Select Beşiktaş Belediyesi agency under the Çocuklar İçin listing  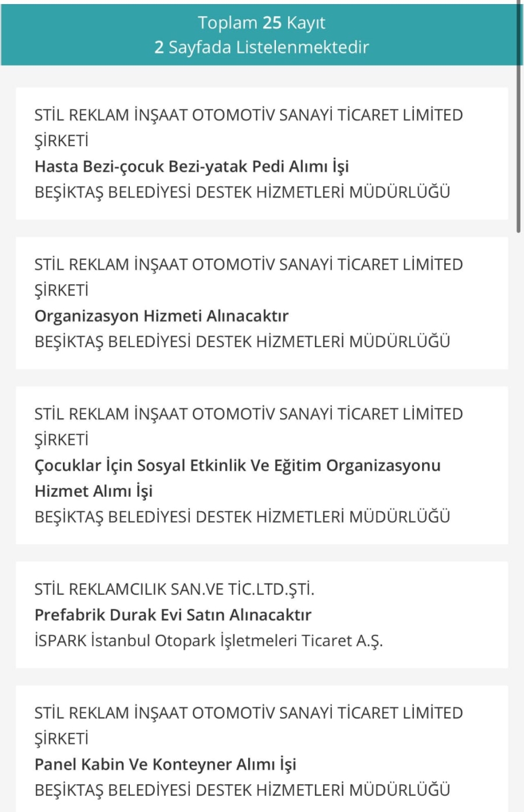tap(242, 517)
